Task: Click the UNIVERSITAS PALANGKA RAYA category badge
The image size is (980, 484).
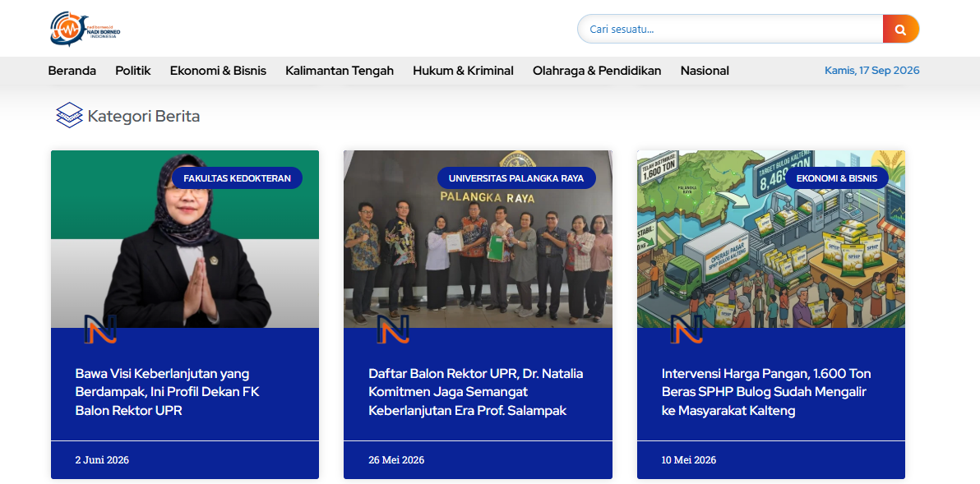Action: 516,178
